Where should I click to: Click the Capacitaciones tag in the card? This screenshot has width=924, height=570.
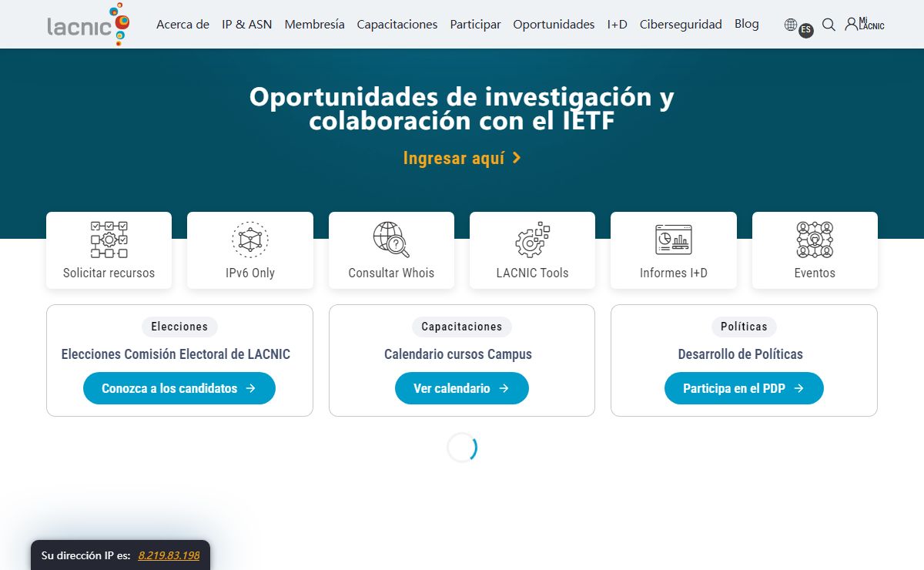[x=462, y=327]
